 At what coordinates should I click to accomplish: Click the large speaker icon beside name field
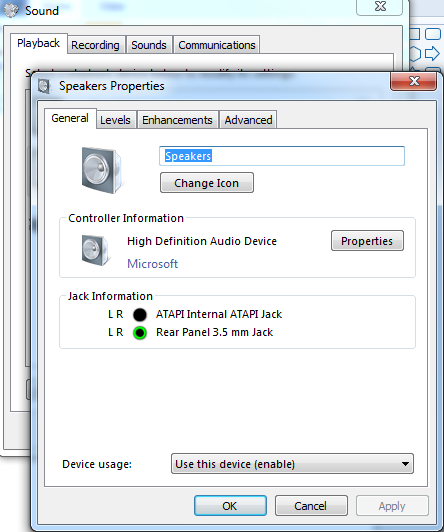point(101,170)
